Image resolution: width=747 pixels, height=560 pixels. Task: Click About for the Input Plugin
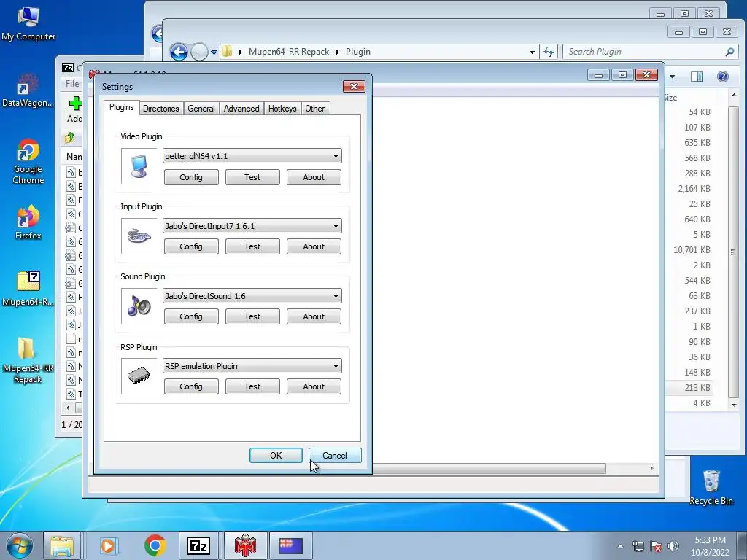(x=314, y=246)
